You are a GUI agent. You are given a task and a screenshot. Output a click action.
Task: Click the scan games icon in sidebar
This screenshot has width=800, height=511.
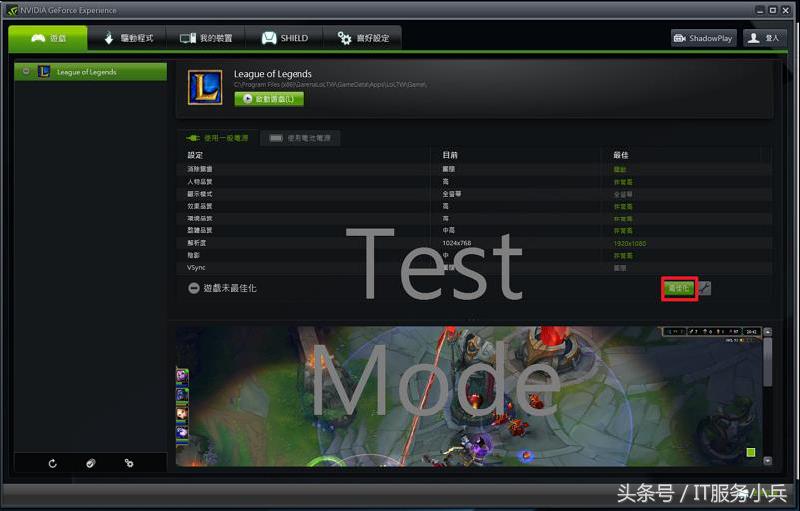pos(91,464)
